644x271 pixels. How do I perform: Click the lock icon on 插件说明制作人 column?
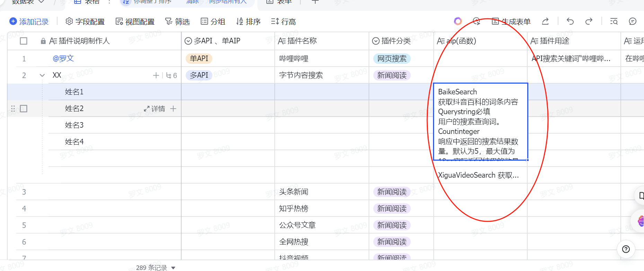coord(43,41)
